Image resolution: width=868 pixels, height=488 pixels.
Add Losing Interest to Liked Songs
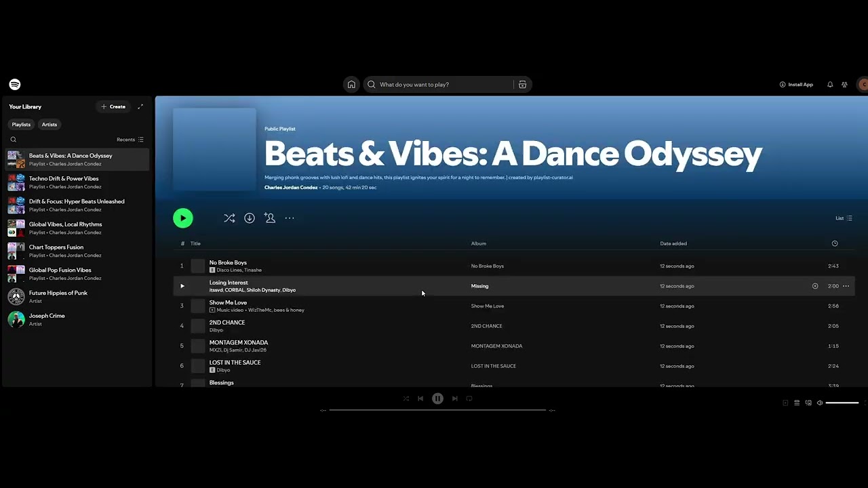coord(815,286)
